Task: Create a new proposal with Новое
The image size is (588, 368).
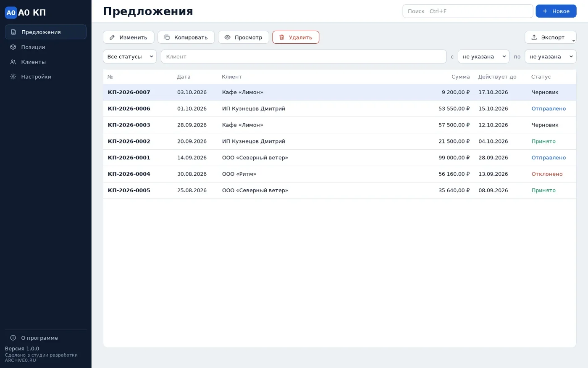Action: point(556,11)
